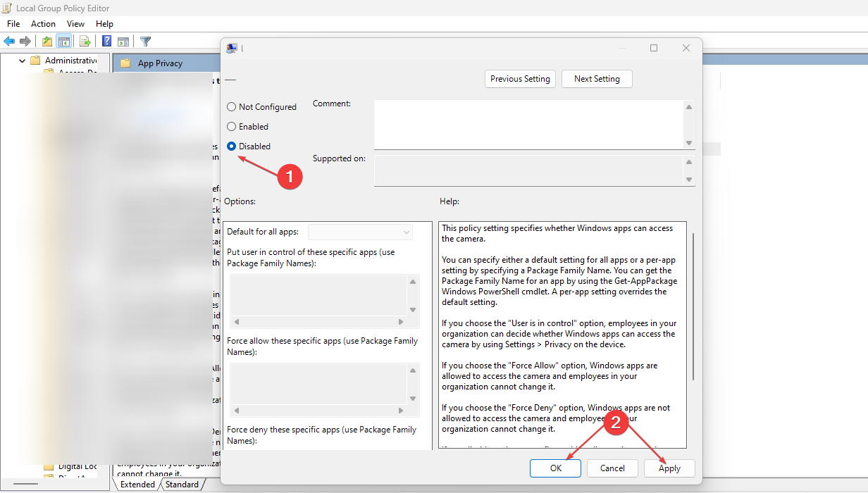Click the Filter funnel toolbar icon
Screen dimensions: 868x493
point(145,42)
